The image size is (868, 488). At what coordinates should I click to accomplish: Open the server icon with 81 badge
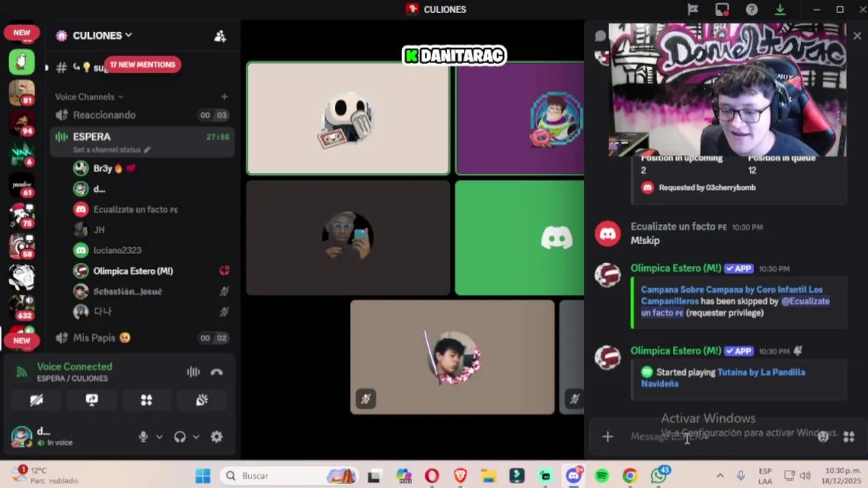[x=22, y=92]
